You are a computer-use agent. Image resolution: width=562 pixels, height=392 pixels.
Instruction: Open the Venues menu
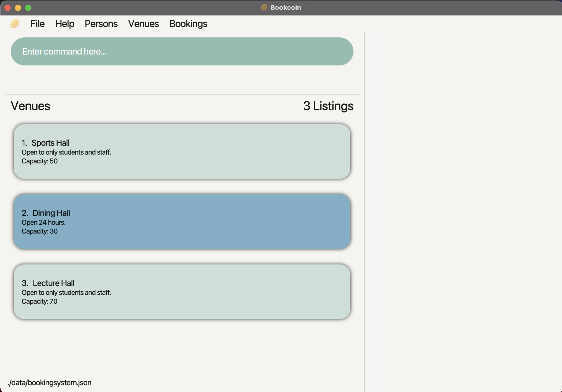coord(143,24)
